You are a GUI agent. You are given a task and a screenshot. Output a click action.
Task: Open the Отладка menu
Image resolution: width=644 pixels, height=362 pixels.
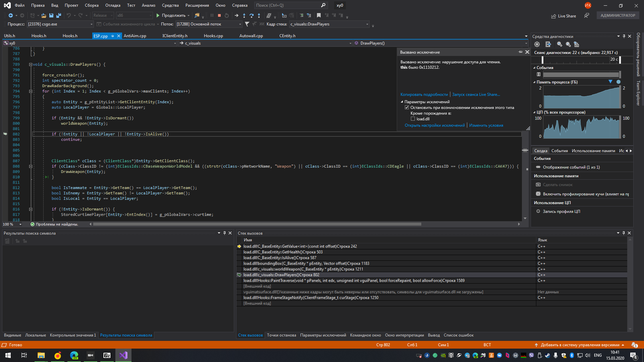[113, 5]
